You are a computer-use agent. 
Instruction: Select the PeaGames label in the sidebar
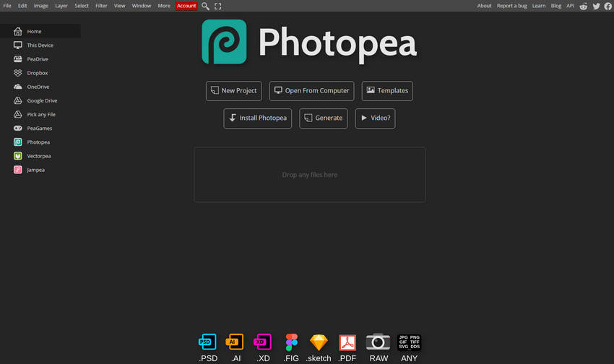(x=40, y=129)
